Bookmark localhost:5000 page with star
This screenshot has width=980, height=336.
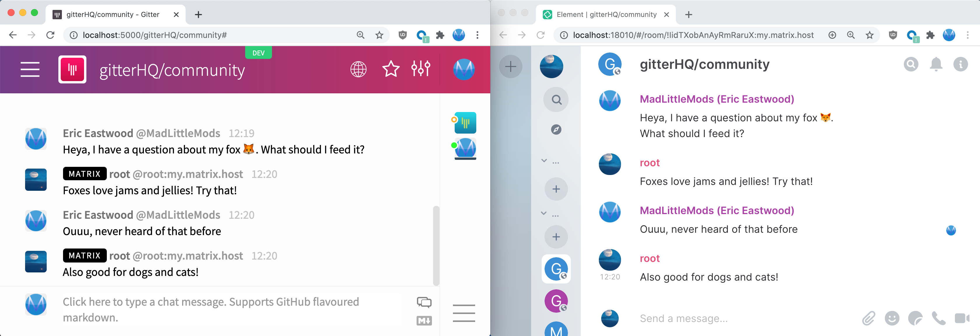379,35
